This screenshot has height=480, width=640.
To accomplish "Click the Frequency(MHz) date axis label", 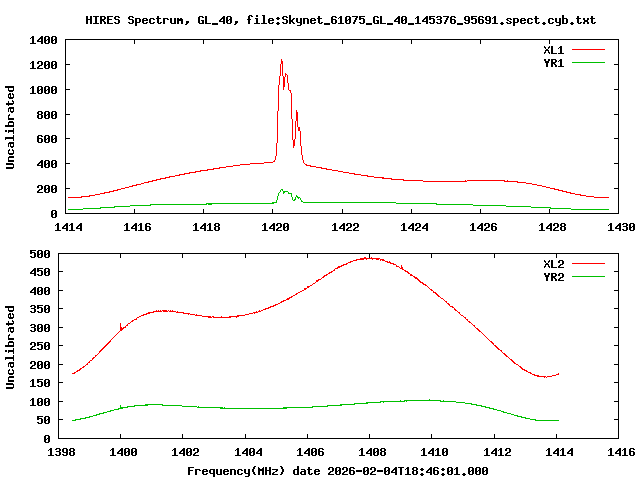I will pyautogui.click(x=338, y=470).
